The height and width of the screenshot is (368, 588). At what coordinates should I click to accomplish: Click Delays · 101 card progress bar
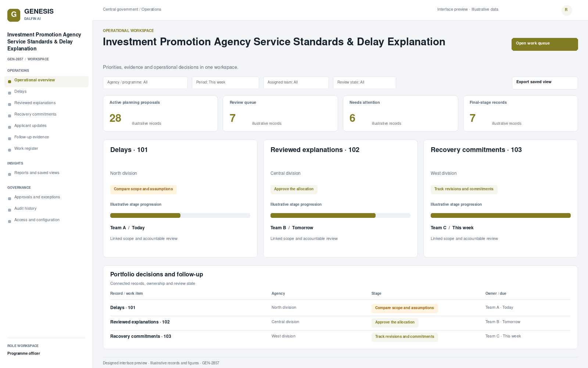180,216
